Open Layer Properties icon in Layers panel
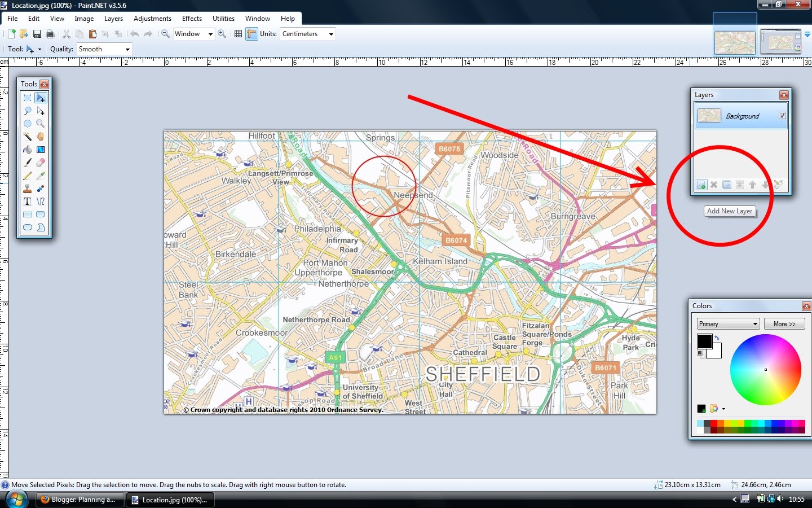 779,185
